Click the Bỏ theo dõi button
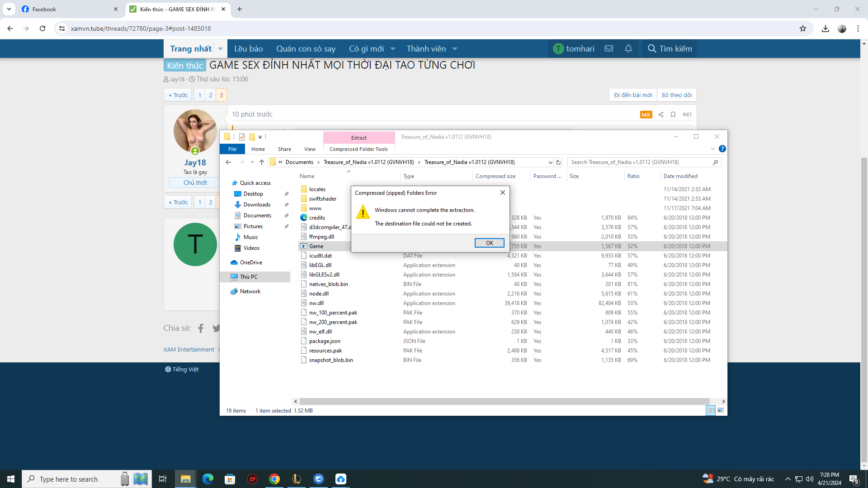 point(677,95)
